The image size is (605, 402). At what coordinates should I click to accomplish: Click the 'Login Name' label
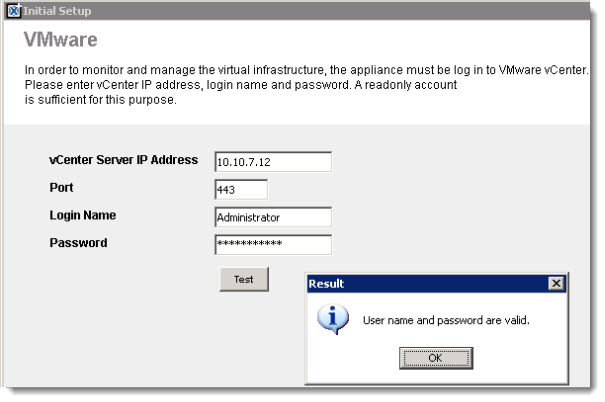(83, 215)
